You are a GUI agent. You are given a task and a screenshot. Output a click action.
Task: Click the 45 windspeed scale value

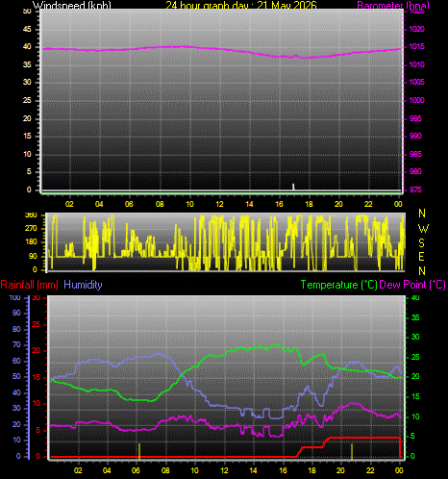click(27, 30)
